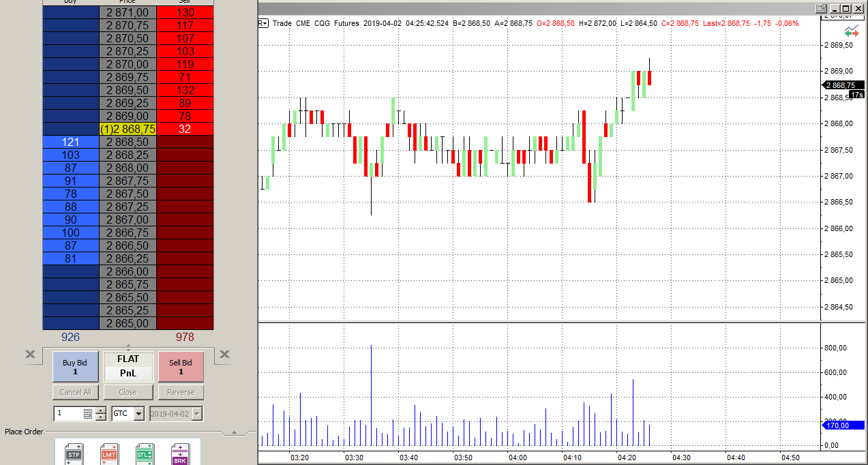Click the 04:00 time axis label
Image resolution: width=868 pixels, height=465 pixels.
click(x=518, y=457)
